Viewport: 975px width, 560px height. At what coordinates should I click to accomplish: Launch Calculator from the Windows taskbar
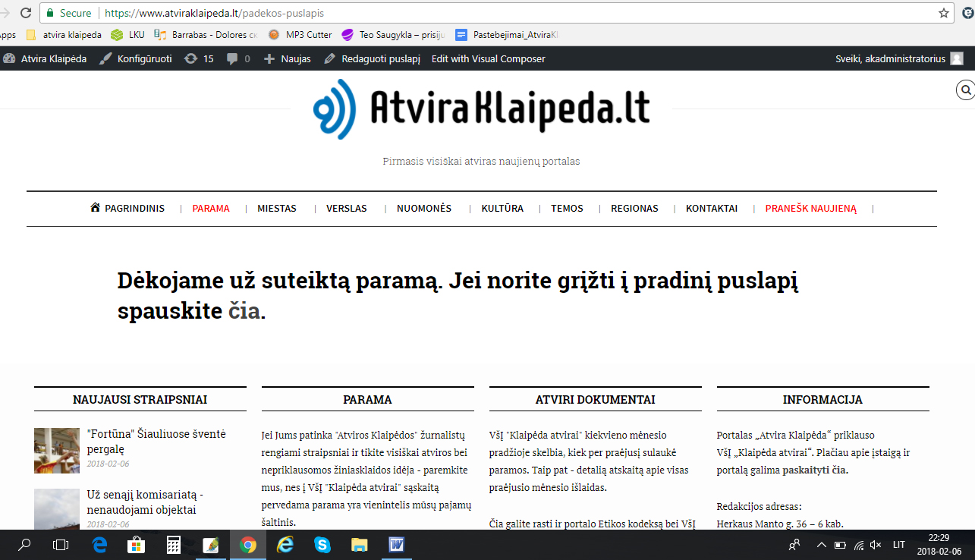[x=174, y=544]
